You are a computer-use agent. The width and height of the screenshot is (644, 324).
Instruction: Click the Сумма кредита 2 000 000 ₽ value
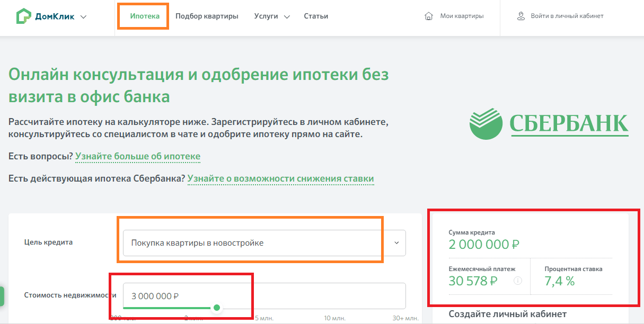pos(483,245)
